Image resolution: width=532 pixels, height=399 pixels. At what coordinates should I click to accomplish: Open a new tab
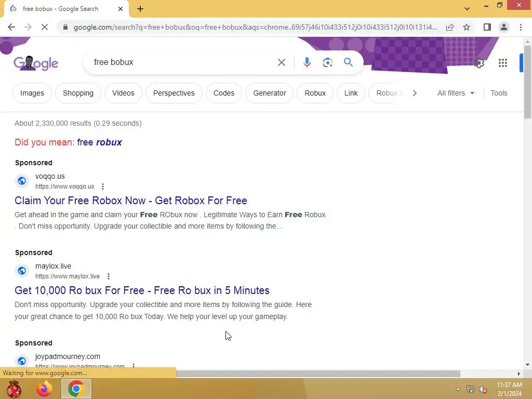pyautogui.click(x=140, y=9)
